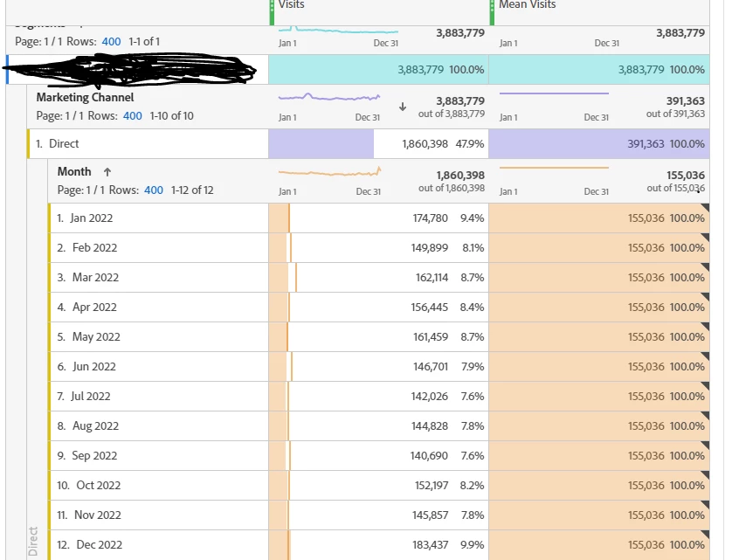Click the 144,828 visits cell for Aug 2022
Image resolution: width=732 pixels, height=560 pixels.
coord(378,426)
